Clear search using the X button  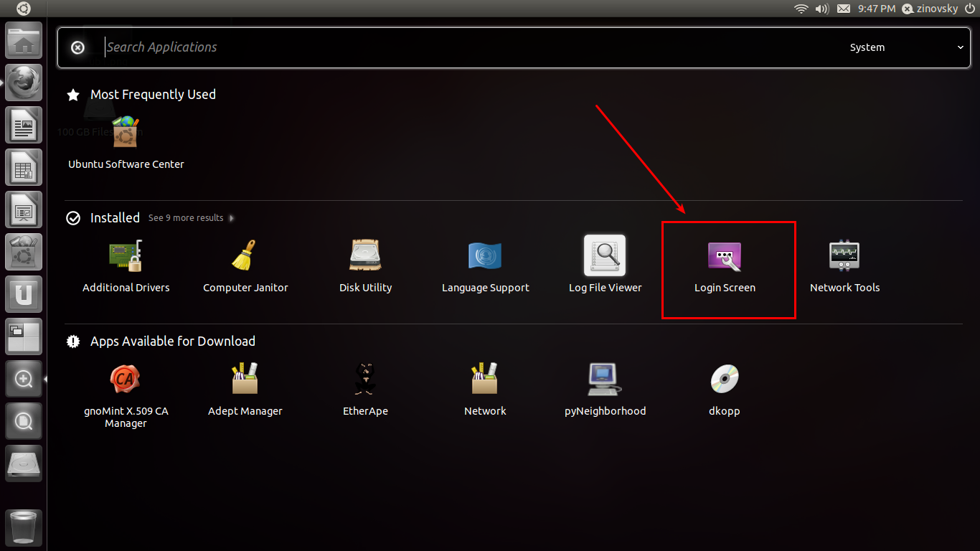[x=77, y=47]
